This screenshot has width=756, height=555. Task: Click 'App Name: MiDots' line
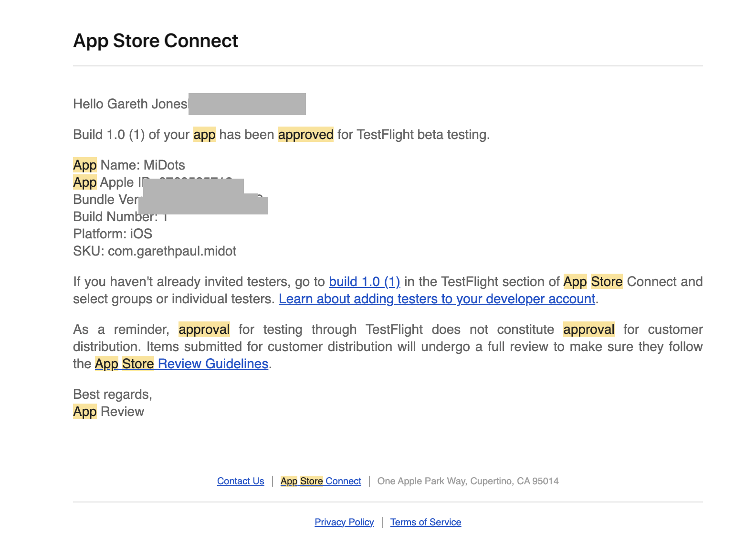click(129, 165)
